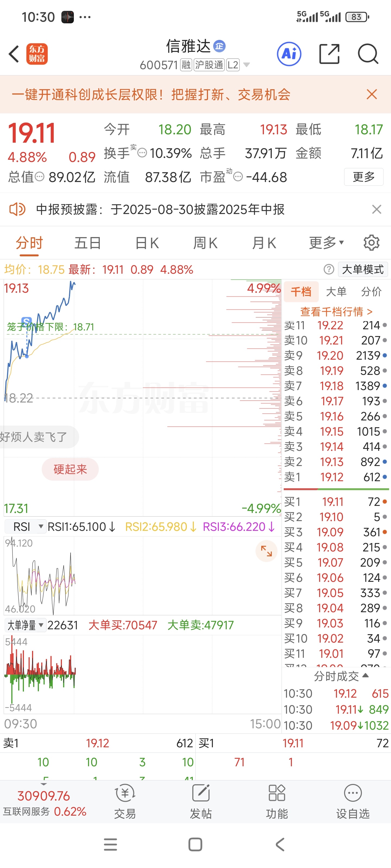Select 卖9 row at 19.20
391x868 pixels.
[336, 356]
